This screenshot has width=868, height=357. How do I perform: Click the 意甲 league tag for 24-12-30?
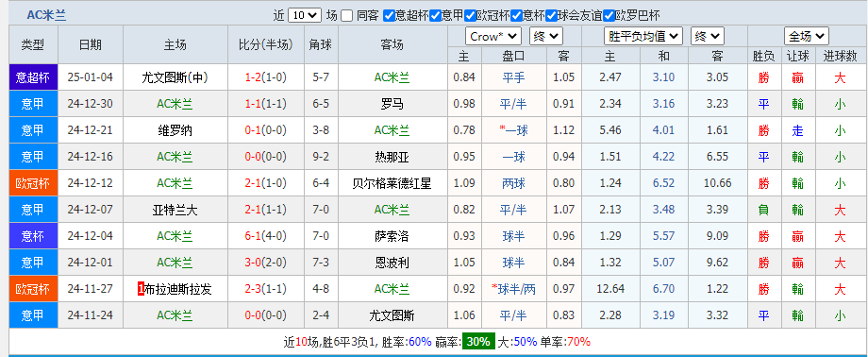tap(33, 104)
